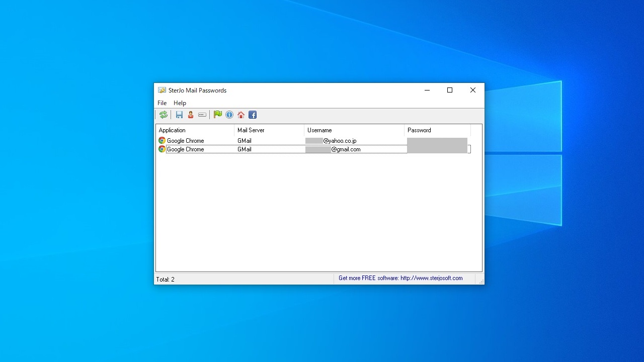The image size is (644, 362).
Task: Open the Facebook toolbar icon
Action: (x=253, y=115)
